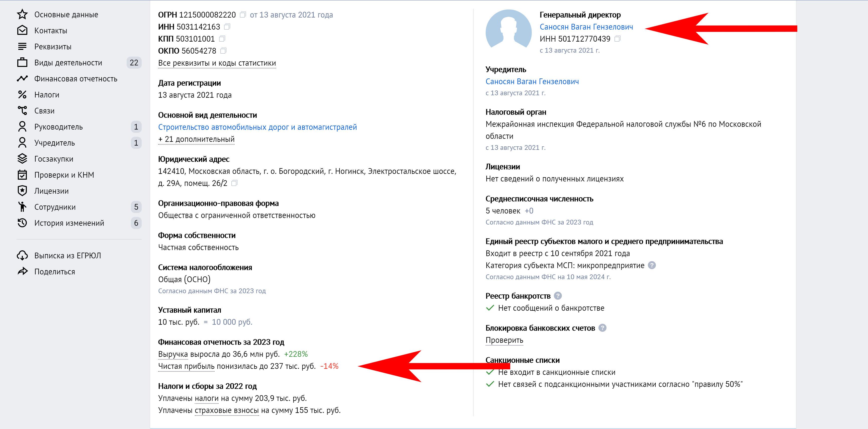Viewport: 868px width, 429px height.
Task: Copy the ОКПО code
Action: [223, 51]
